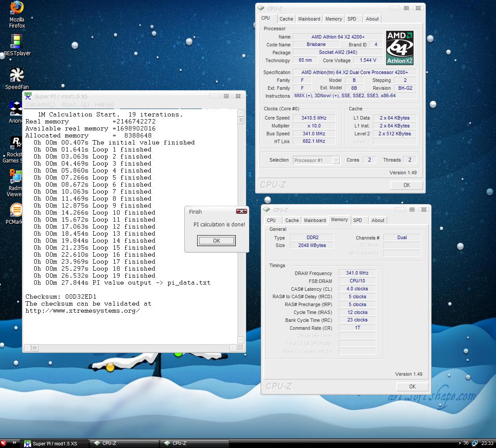The image size is (496, 448).
Task: Click OK in the CPU-Z Memory window
Action: [412, 386]
